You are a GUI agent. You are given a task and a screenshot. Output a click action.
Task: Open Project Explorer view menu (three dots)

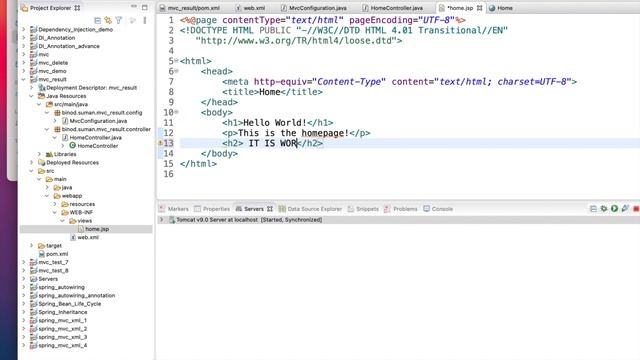[144, 20]
